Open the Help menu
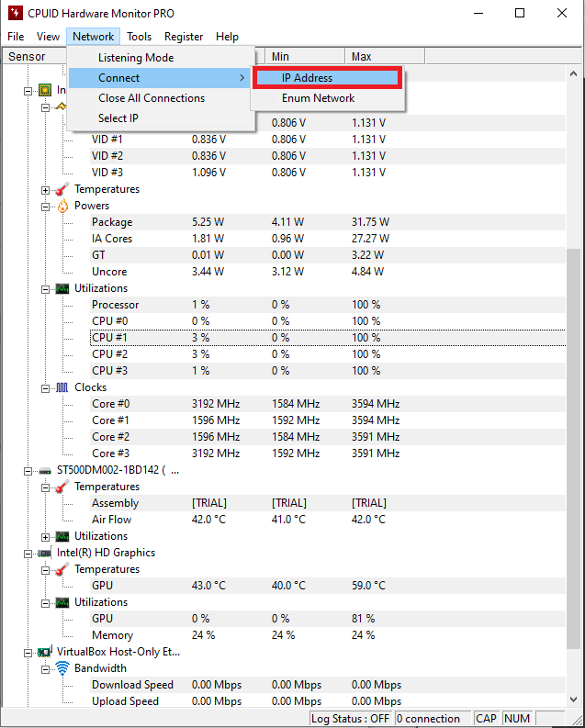This screenshot has height=728, width=585. [227, 37]
